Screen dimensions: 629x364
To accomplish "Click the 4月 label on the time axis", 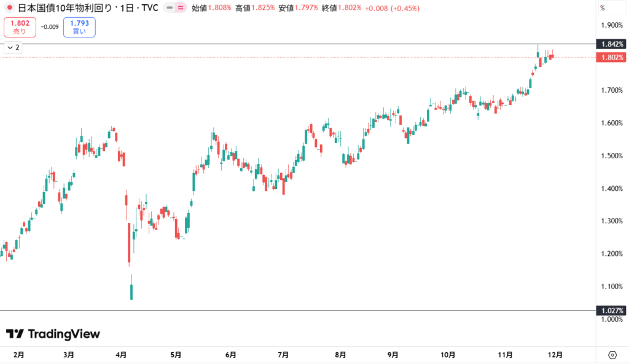I will point(121,354).
